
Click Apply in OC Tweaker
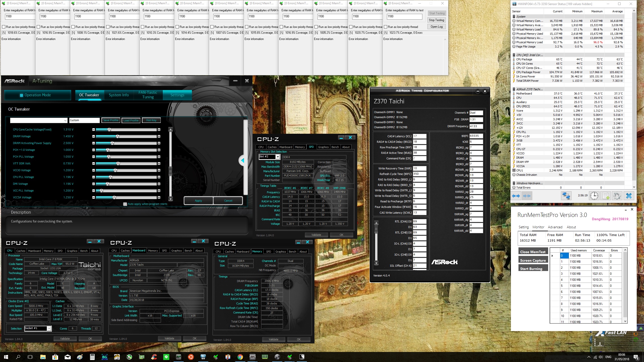pyautogui.click(x=198, y=201)
